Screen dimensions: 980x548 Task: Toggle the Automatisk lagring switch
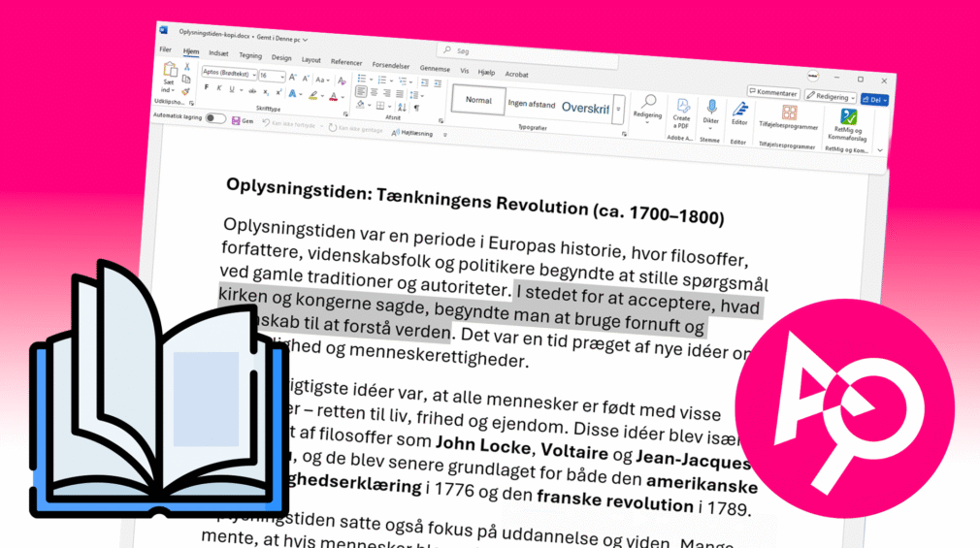point(214,118)
